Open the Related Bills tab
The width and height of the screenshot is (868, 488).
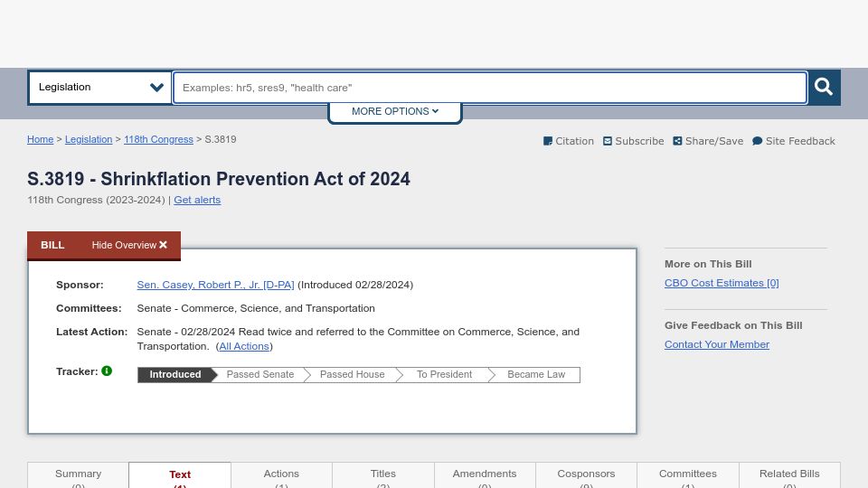tap(789, 475)
